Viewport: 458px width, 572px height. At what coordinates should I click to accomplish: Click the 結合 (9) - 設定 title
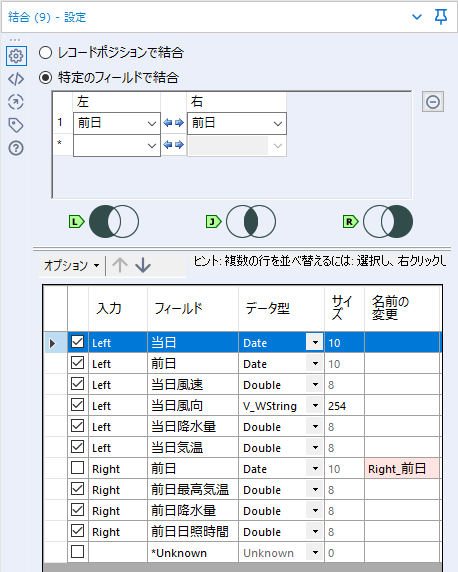point(47,17)
